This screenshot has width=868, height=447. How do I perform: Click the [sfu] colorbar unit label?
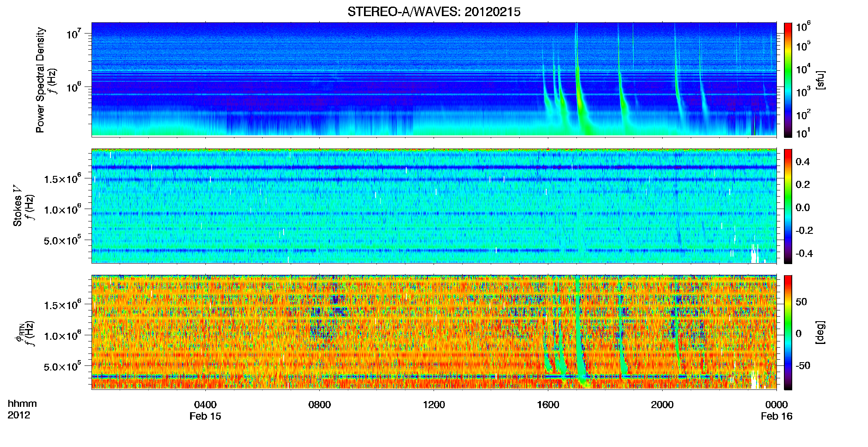click(820, 80)
